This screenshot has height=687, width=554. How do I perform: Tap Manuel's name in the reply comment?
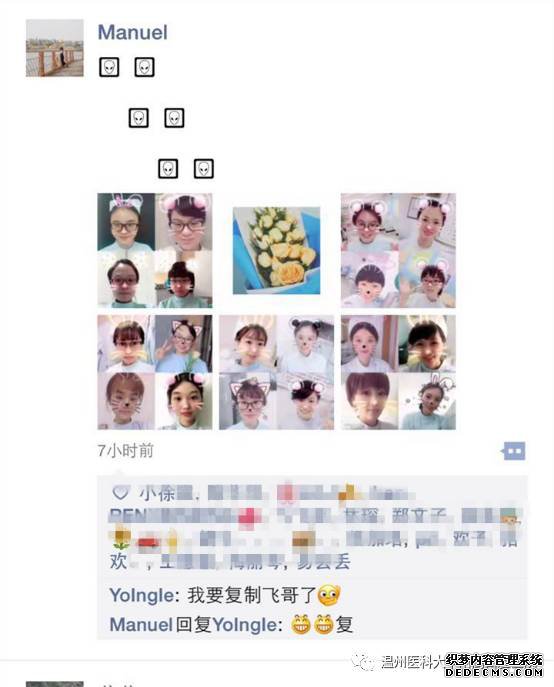141,625
